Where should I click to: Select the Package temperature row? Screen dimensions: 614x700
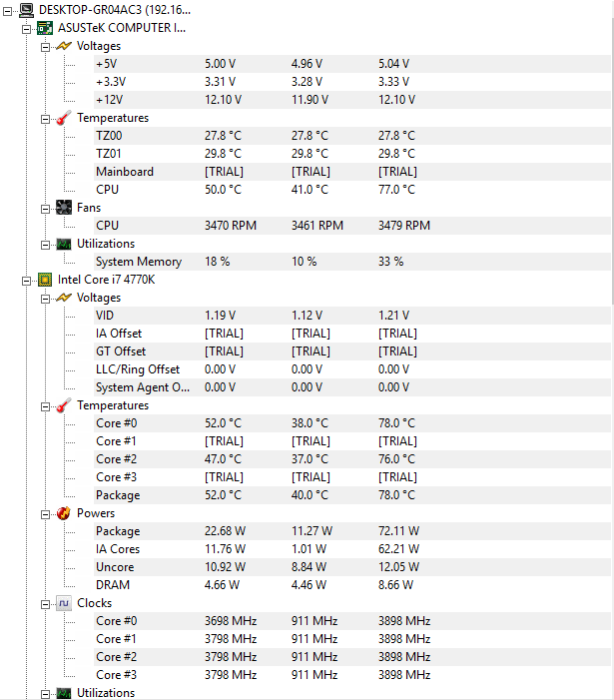352,495
